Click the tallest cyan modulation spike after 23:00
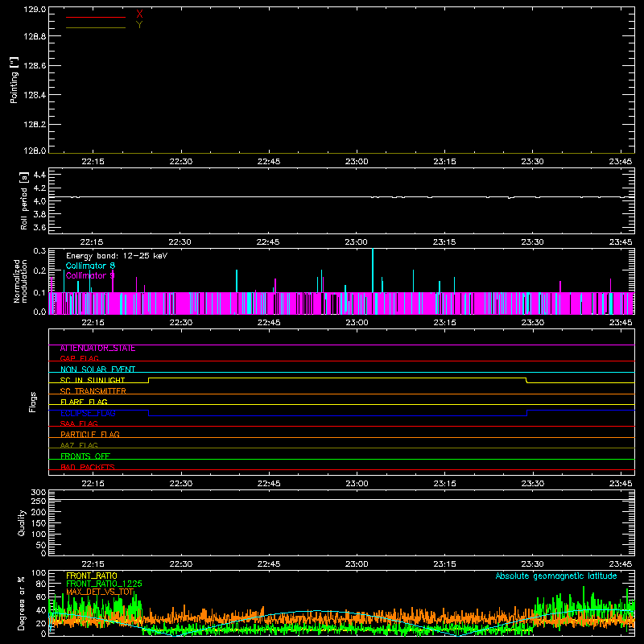Screen dimensions: 644x644 coord(373,270)
